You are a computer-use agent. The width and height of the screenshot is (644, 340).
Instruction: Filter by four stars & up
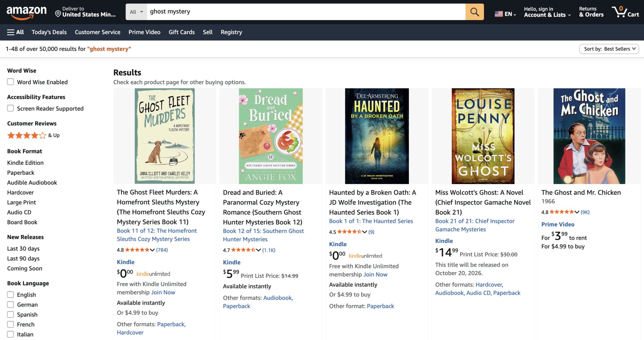(x=33, y=135)
